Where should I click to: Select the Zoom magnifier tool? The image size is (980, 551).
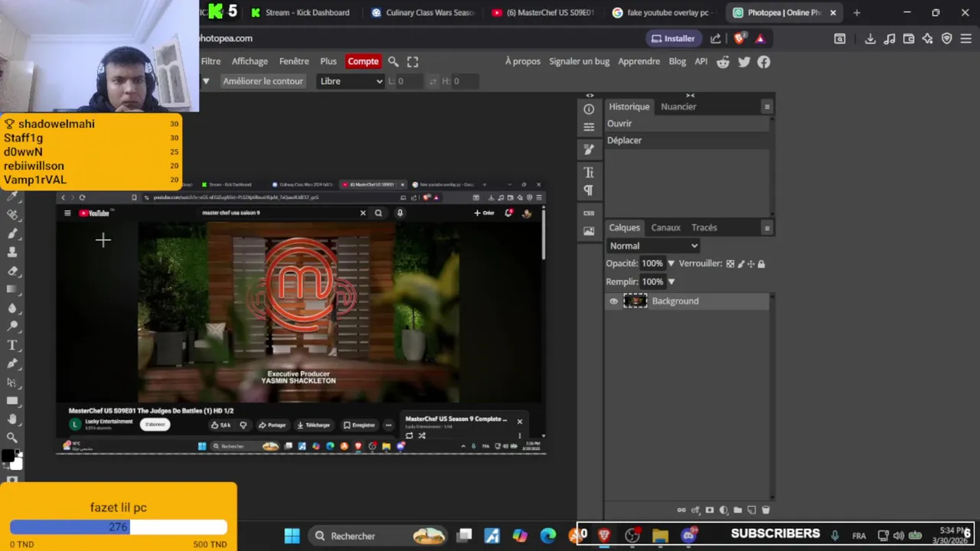point(12,438)
